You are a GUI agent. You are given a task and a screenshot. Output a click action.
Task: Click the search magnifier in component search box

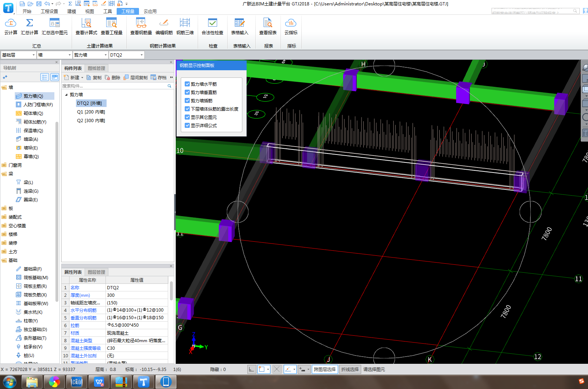[x=169, y=86]
